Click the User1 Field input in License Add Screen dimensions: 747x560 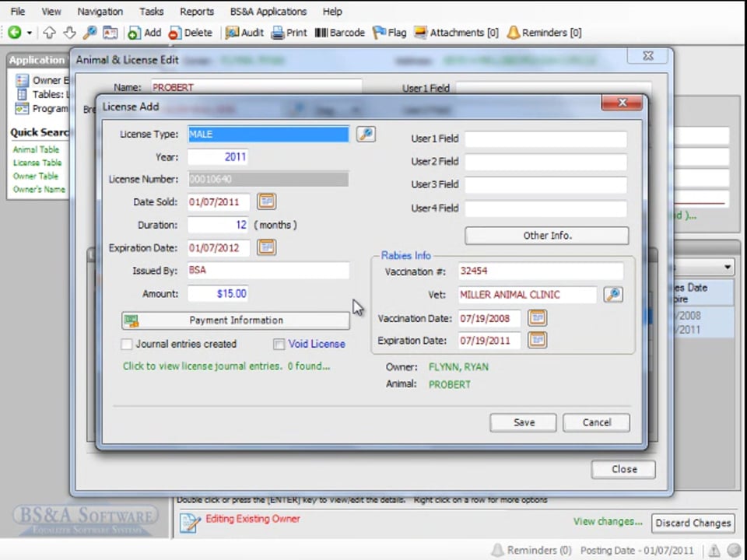pyautogui.click(x=546, y=139)
